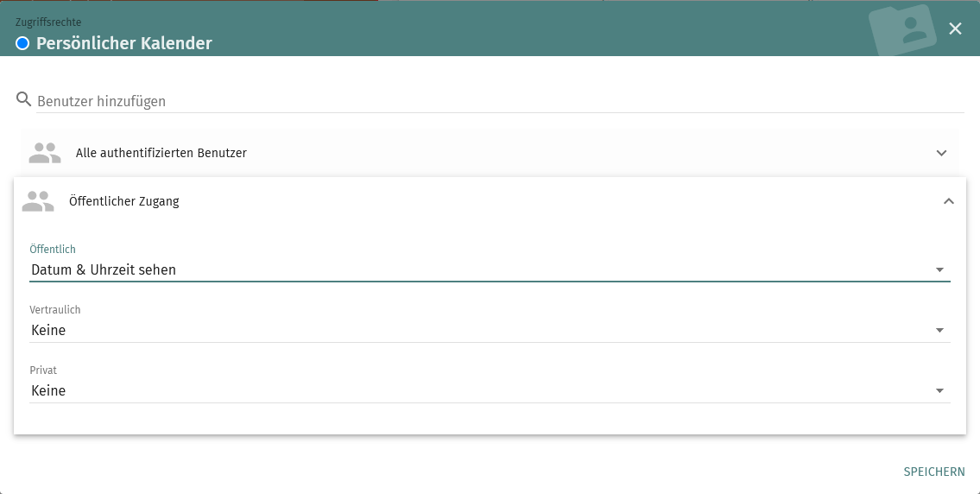Click the contact folder icon in header
The height and width of the screenshot is (494, 980).
[x=903, y=30]
